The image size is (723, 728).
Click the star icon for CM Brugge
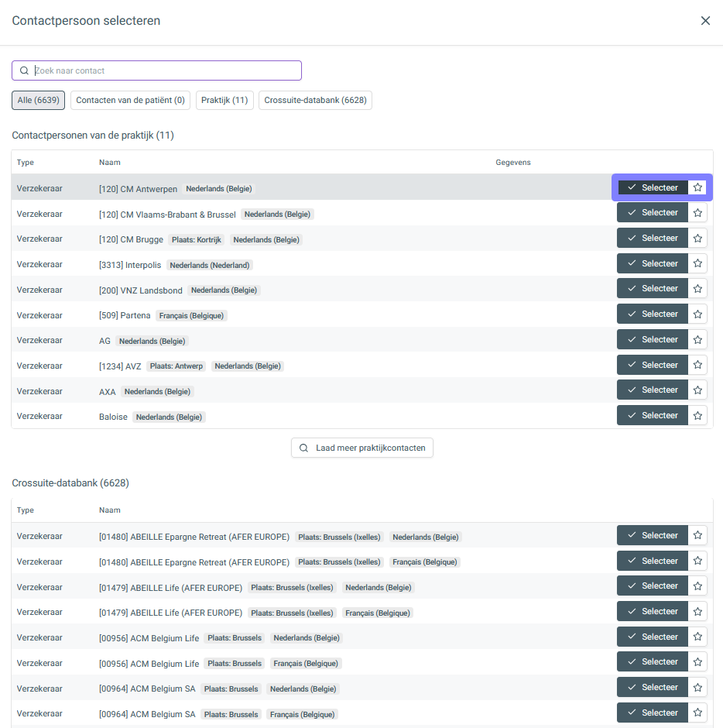697,239
